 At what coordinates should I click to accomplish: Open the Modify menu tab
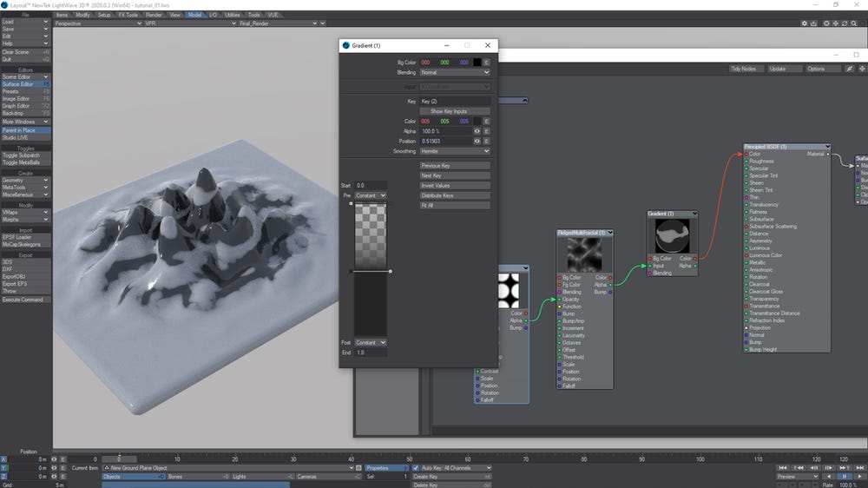tap(82, 15)
